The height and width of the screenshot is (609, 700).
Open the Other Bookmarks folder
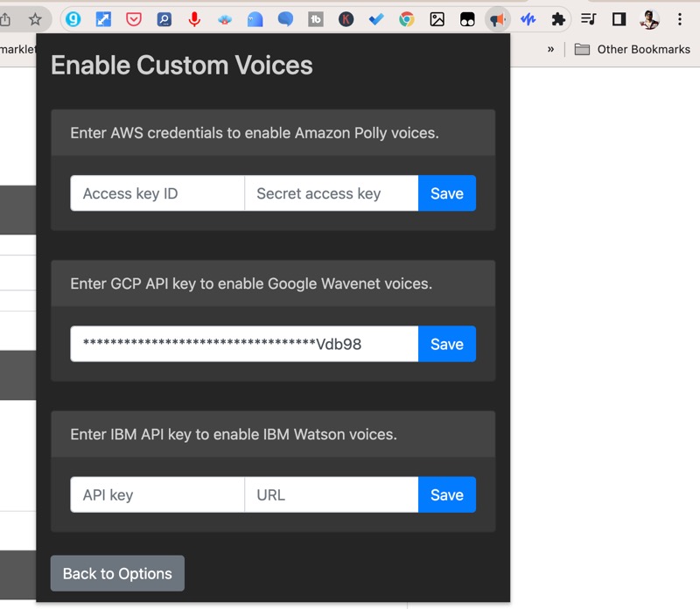(x=632, y=49)
